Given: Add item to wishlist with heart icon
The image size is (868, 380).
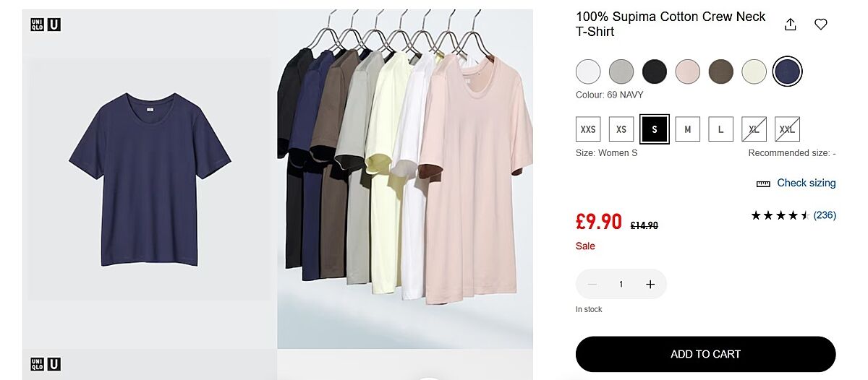Looking at the screenshot, I should coord(821,25).
